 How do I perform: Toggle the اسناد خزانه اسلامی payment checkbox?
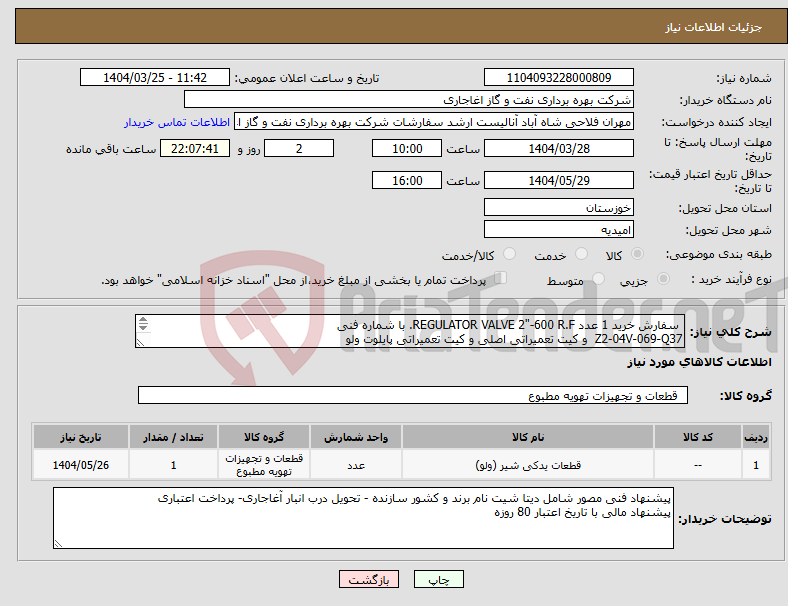coord(500,278)
